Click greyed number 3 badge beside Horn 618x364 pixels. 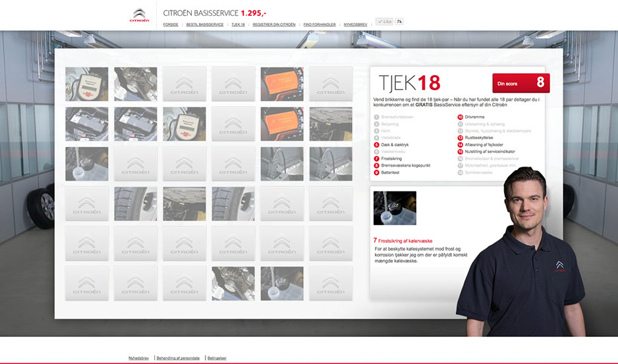pos(376,131)
